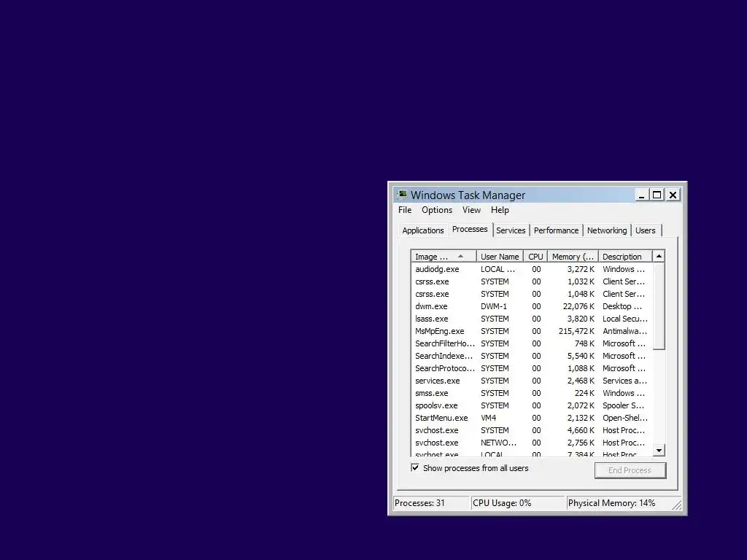
Task: Open the View menu
Action: click(471, 210)
